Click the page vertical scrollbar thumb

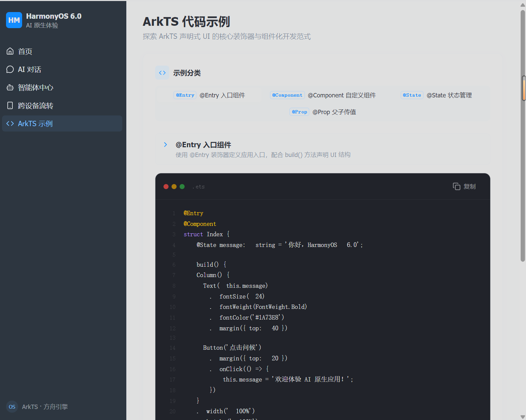523,136
